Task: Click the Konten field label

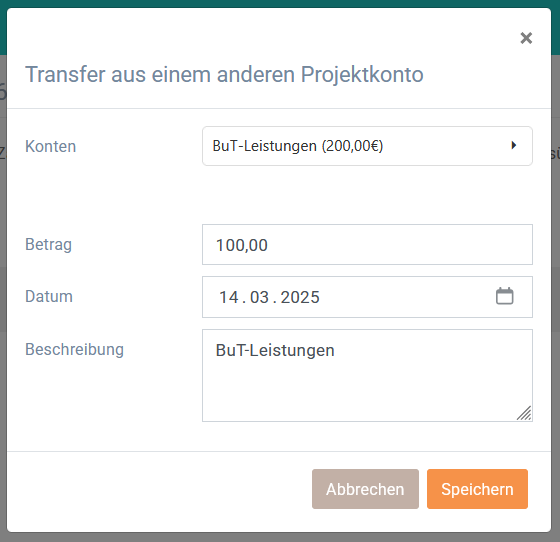Action: [50, 146]
